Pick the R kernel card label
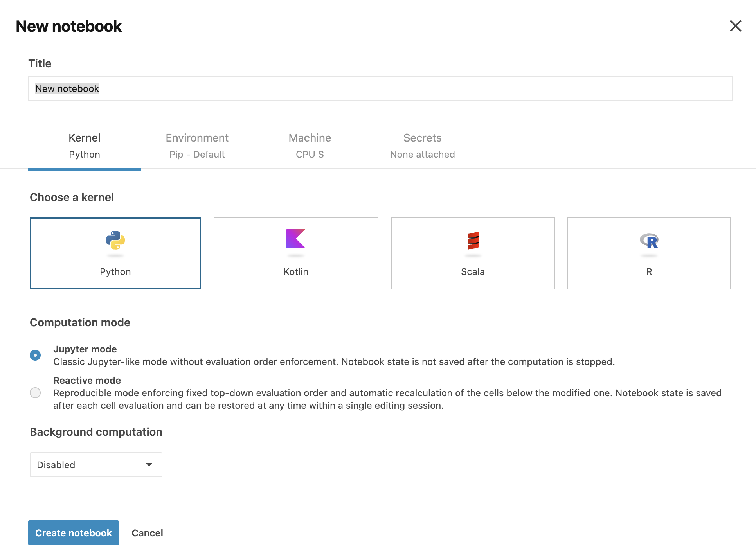Image resolution: width=756 pixels, height=550 pixels. 649,272
